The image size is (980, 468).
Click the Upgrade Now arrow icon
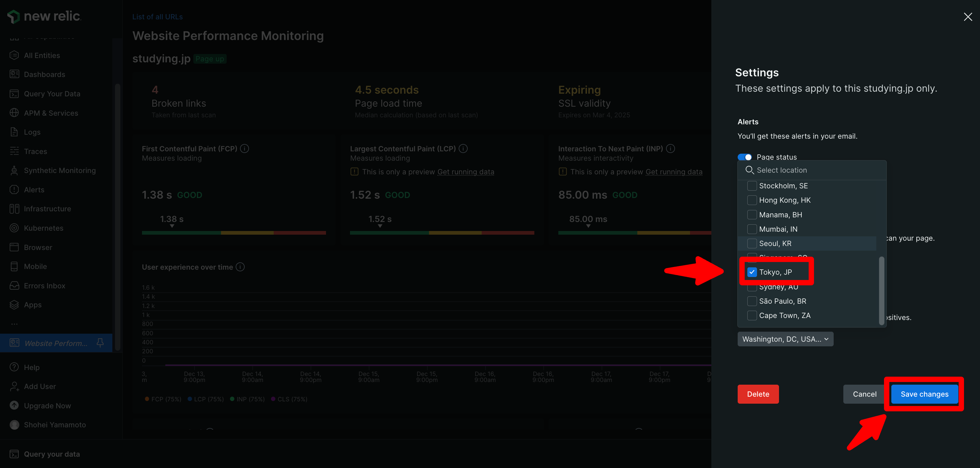(x=14, y=406)
